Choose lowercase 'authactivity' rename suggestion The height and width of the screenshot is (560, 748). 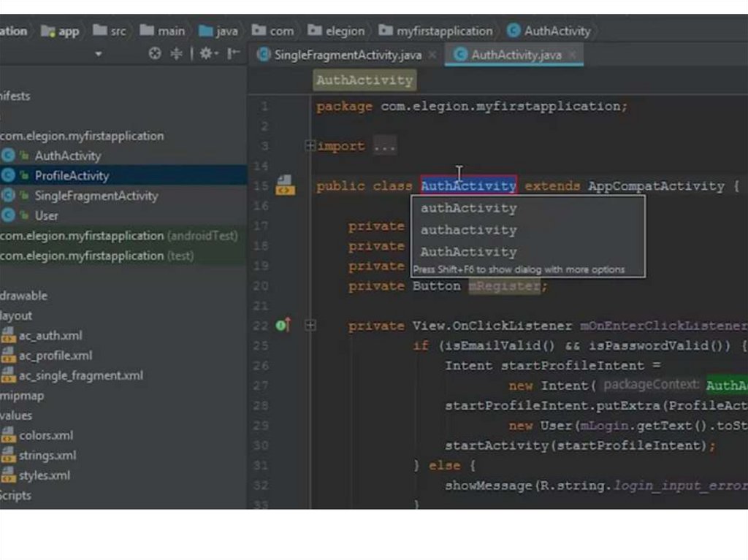point(468,230)
